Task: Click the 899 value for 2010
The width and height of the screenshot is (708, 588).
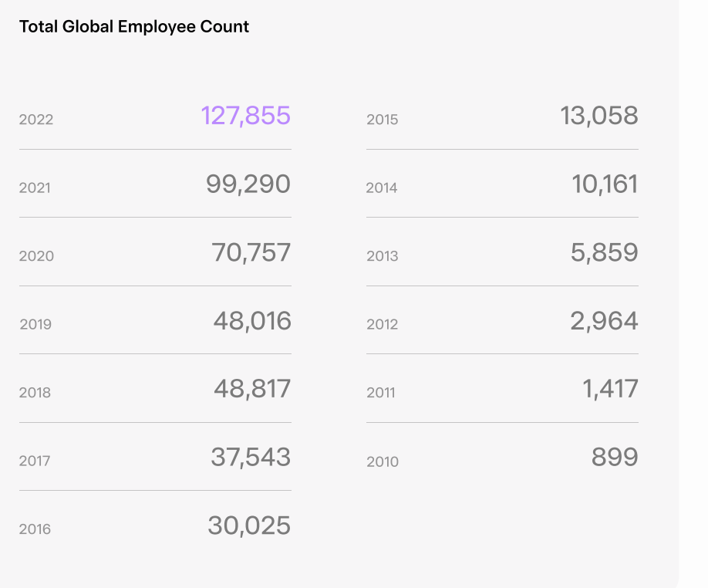Action: coord(615,457)
